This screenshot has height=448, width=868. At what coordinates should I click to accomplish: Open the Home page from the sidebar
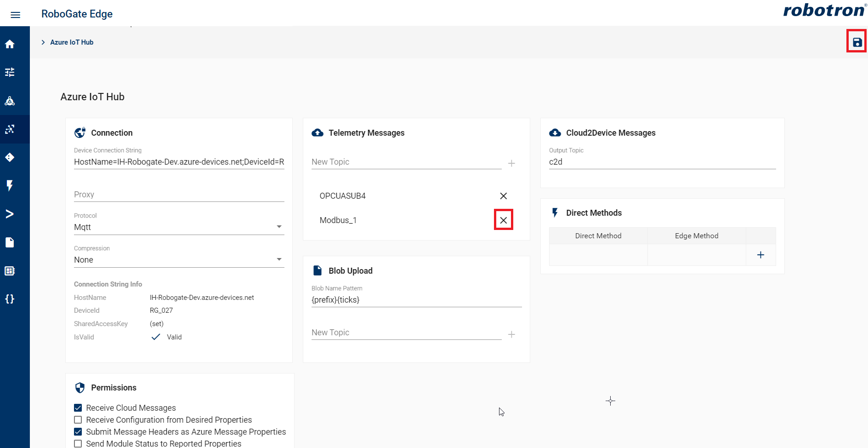tap(10, 44)
